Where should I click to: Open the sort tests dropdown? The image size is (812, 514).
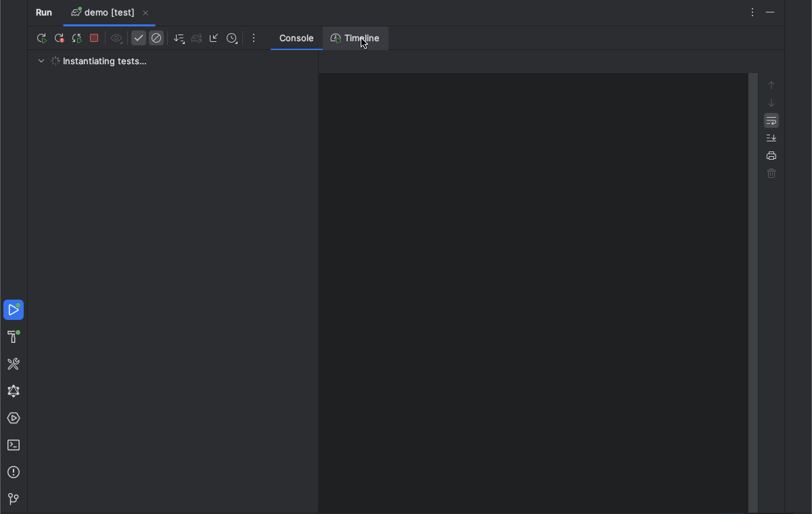[179, 38]
